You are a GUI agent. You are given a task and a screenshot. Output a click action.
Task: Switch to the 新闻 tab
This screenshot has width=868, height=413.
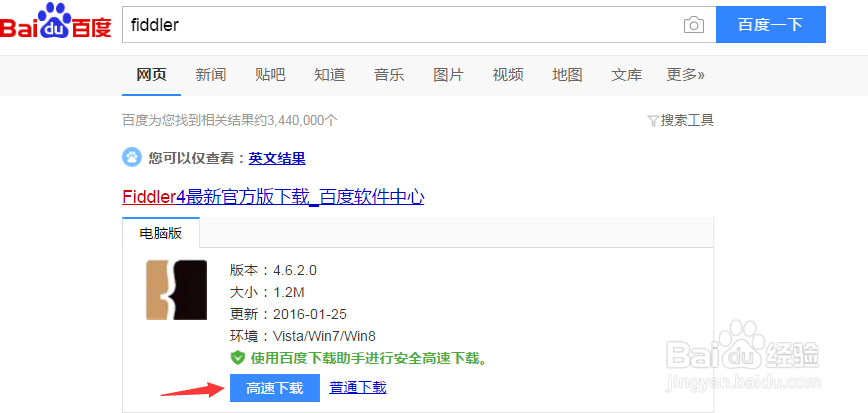(211, 75)
